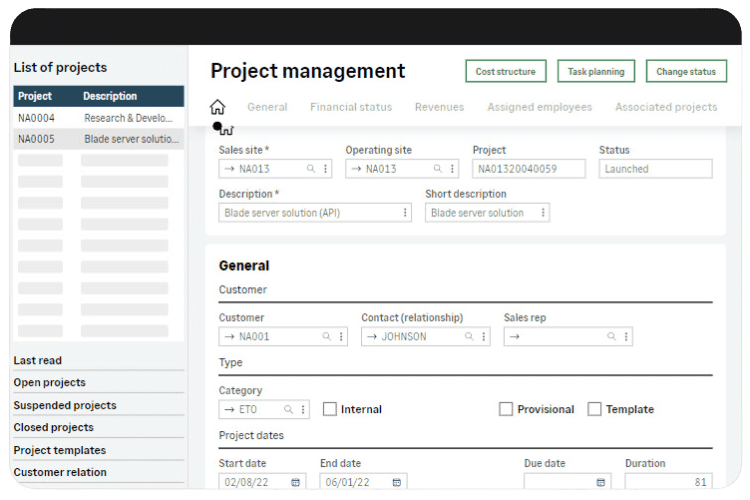Click the search icon in Sales site field
Screen dimensions: 750x500
pyautogui.click(x=311, y=169)
